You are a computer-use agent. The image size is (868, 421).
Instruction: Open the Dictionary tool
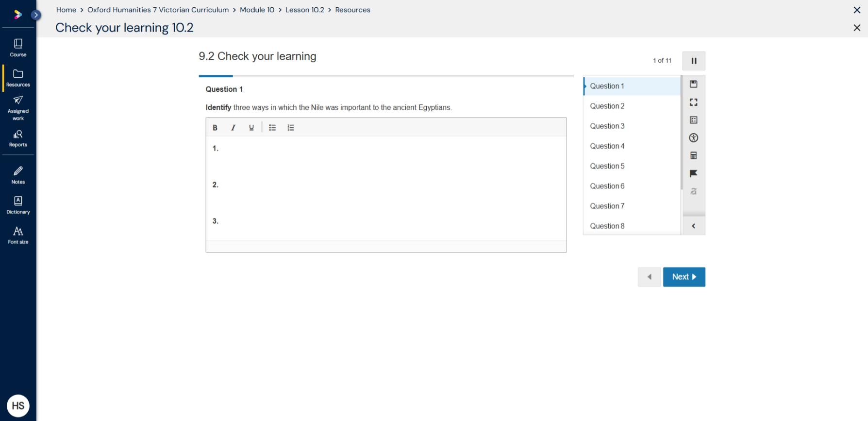tap(18, 205)
